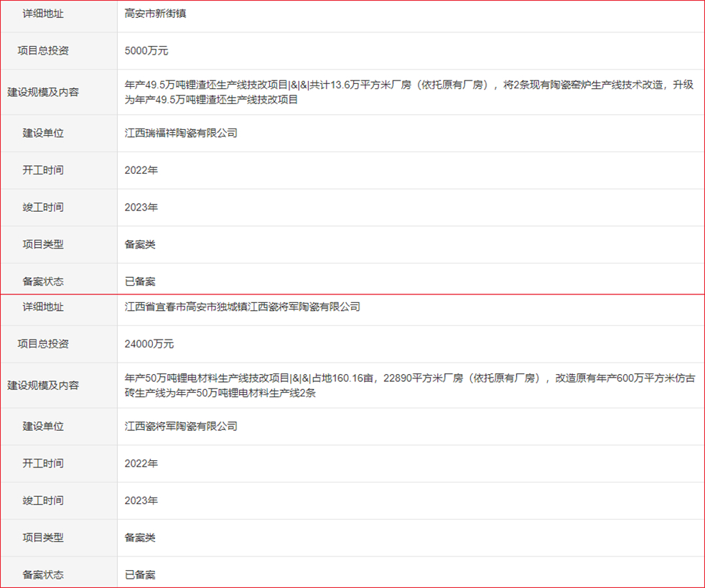Select the address '江西省宜春市高安市独城镇江西瓷将军陶瓷有限公司'
The width and height of the screenshot is (705, 588).
[x=243, y=307]
